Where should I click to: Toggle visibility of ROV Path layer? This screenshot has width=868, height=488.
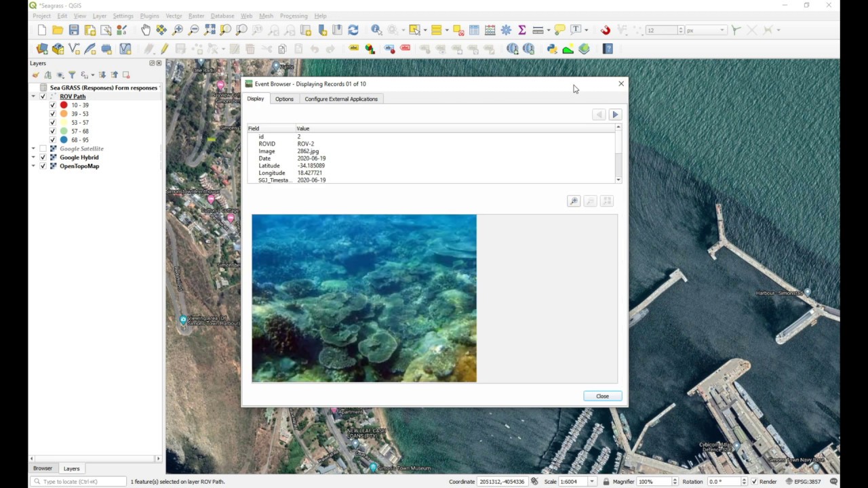tap(43, 96)
